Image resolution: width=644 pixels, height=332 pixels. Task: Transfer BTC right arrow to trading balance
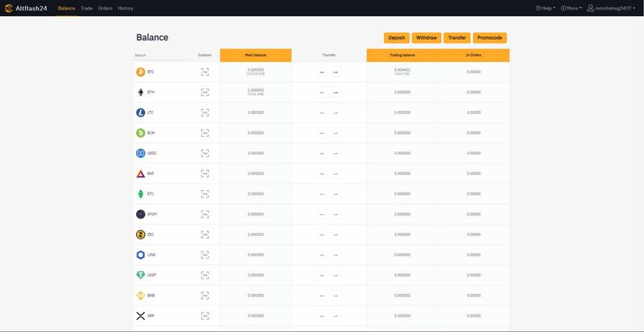pyautogui.click(x=336, y=73)
